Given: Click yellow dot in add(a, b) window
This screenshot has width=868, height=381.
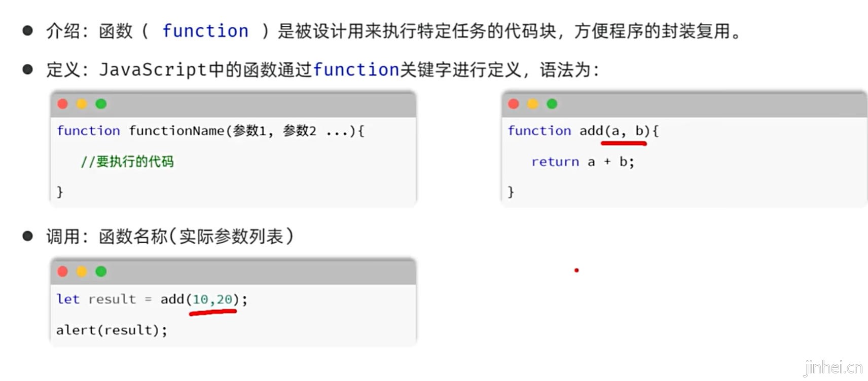Looking at the screenshot, I should click(x=532, y=104).
